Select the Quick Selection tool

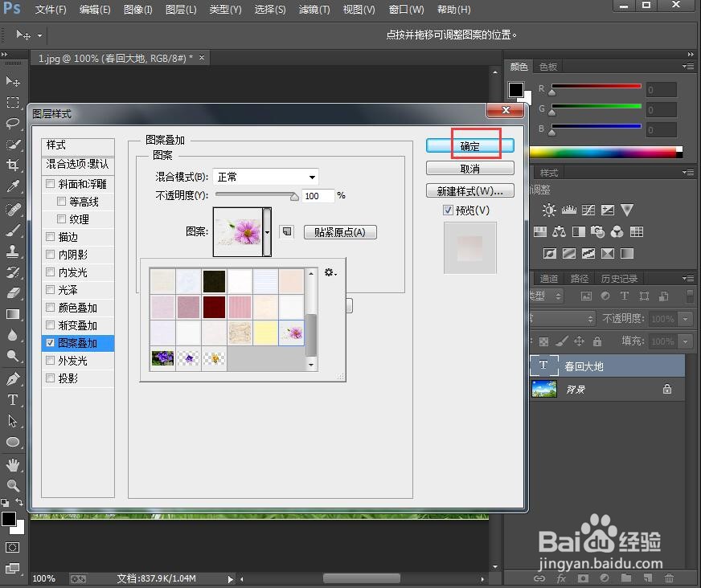[13, 145]
